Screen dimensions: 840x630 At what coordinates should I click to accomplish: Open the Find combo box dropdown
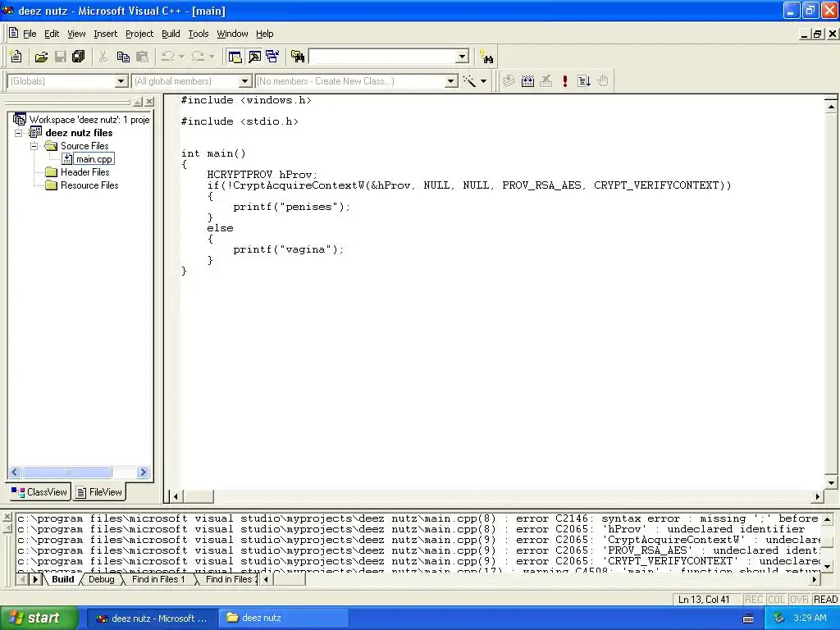pyautogui.click(x=462, y=57)
